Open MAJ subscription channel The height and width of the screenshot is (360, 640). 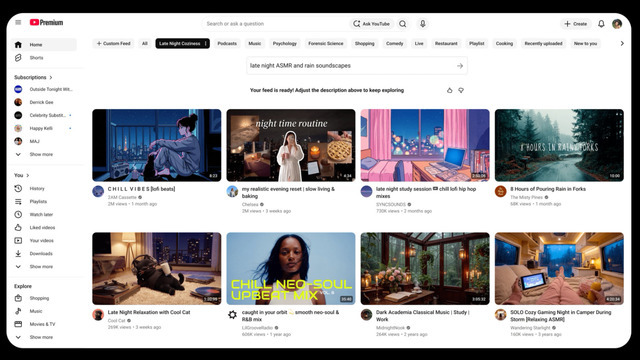pos(44,141)
